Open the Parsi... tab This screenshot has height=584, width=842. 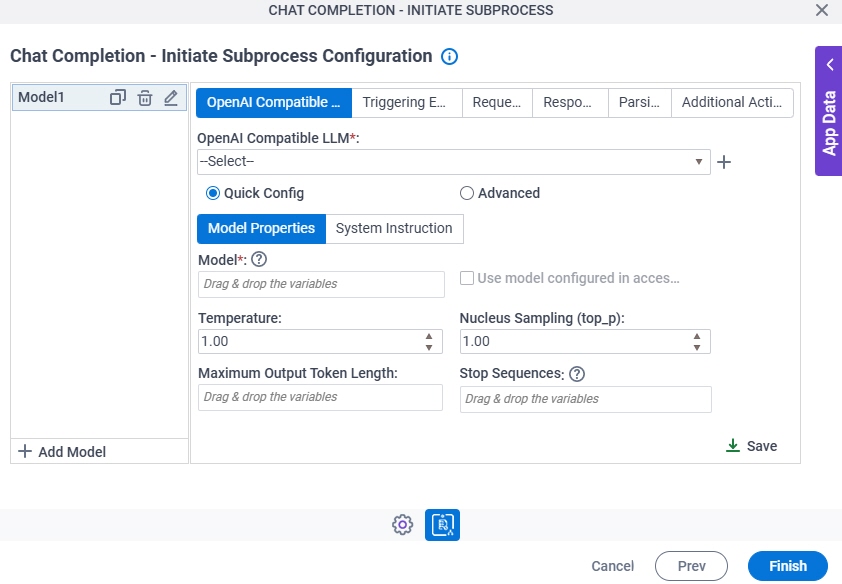coord(640,103)
